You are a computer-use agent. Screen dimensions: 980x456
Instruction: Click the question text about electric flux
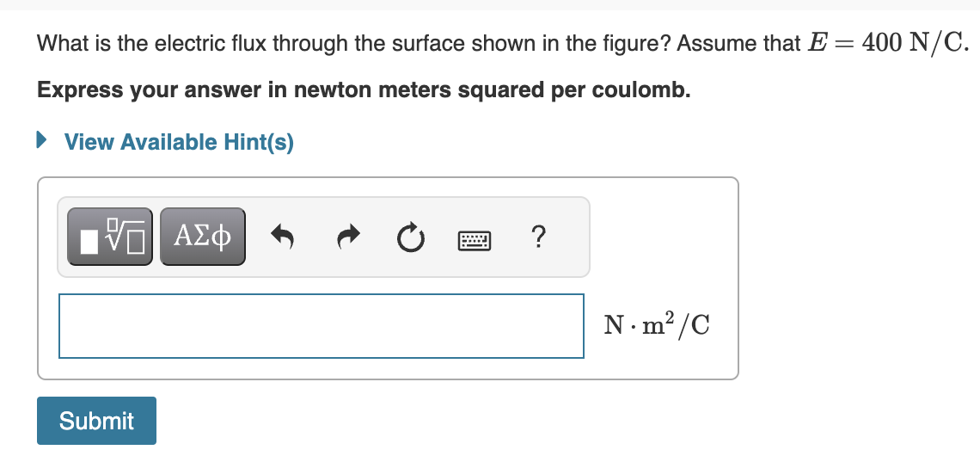tap(344, 43)
